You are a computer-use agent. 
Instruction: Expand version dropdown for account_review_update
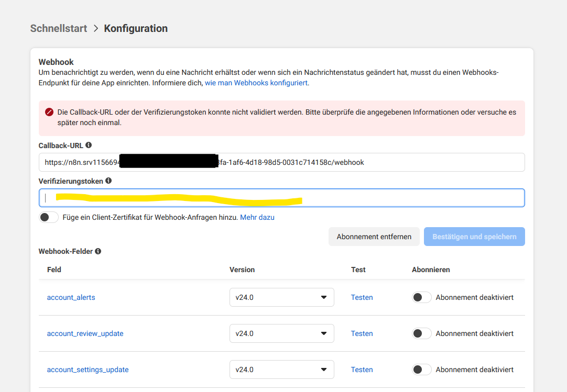(x=281, y=333)
